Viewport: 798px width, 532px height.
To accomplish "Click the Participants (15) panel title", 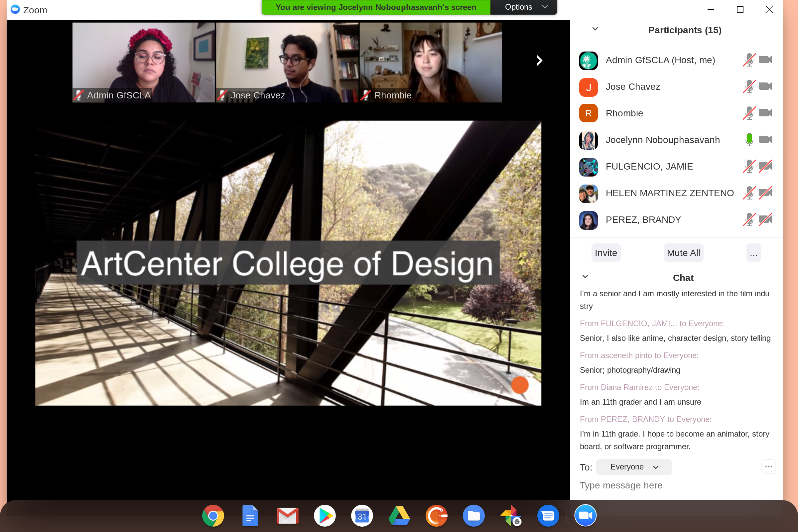I will [x=685, y=30].
